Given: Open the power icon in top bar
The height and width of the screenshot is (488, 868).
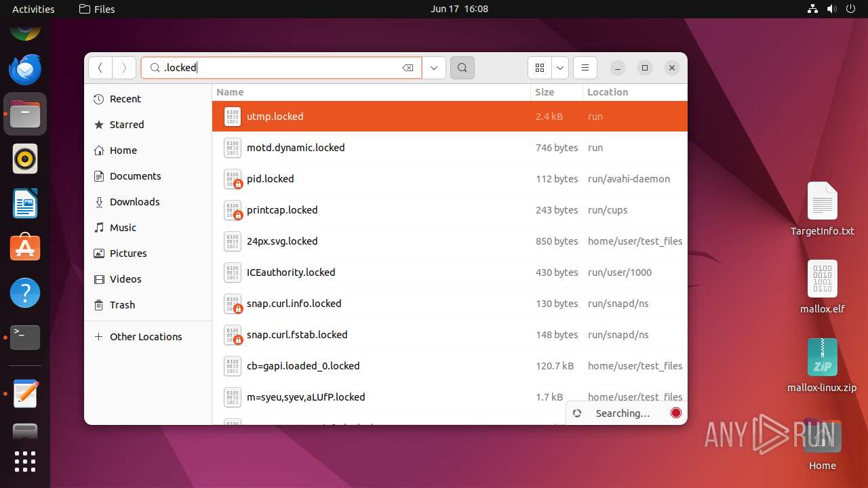Looking at the screenshot, I should pyautogui.click(x=851, y=9).
